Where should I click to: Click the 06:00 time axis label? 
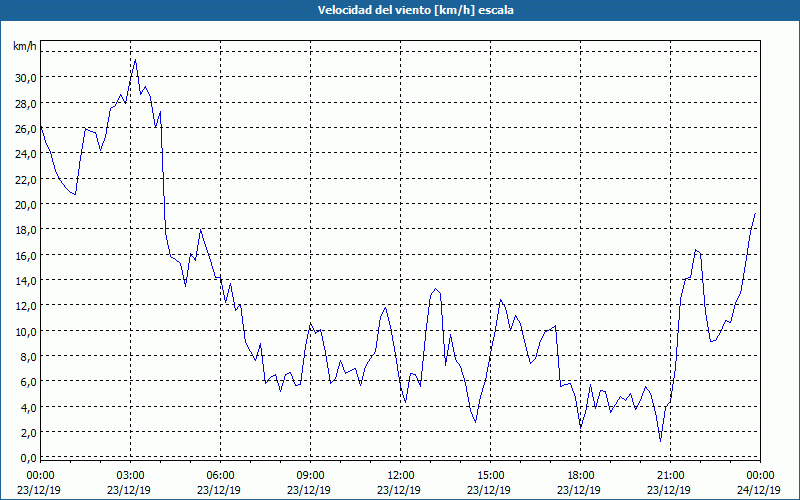click(x=220, y=476)
